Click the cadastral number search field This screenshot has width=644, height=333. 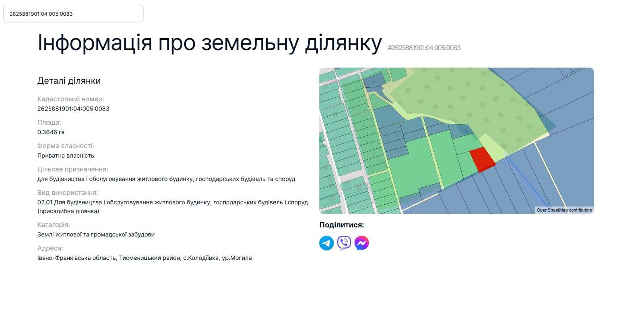point(74,14)
